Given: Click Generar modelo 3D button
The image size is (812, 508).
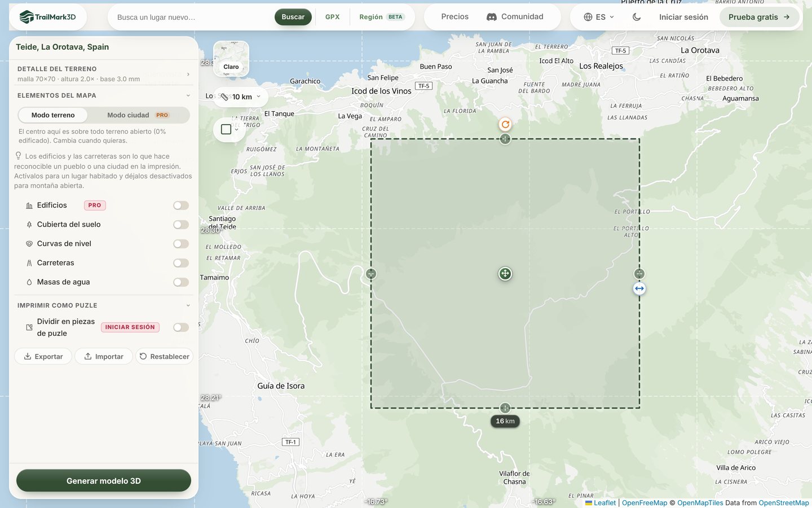Looking at the screenshot, I should click(x=104, y=481).
